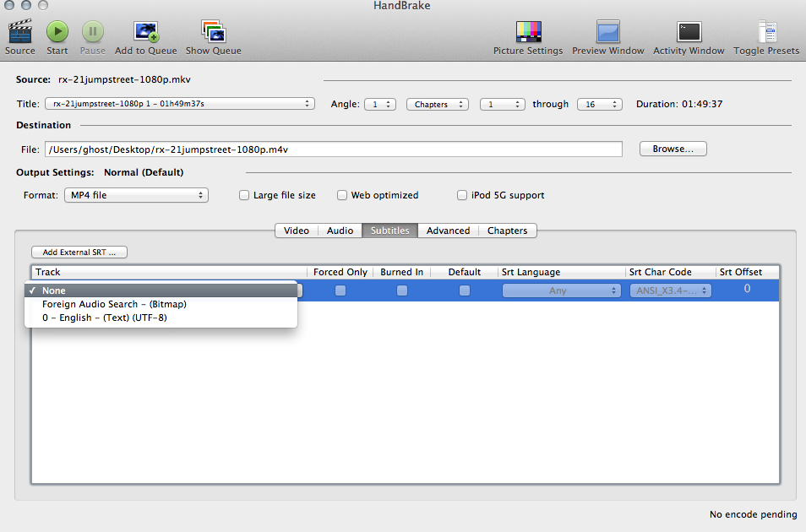Toggle the Forced Only checkbox in subtitle row
806x532 pixels.
[x=340, y=290]
